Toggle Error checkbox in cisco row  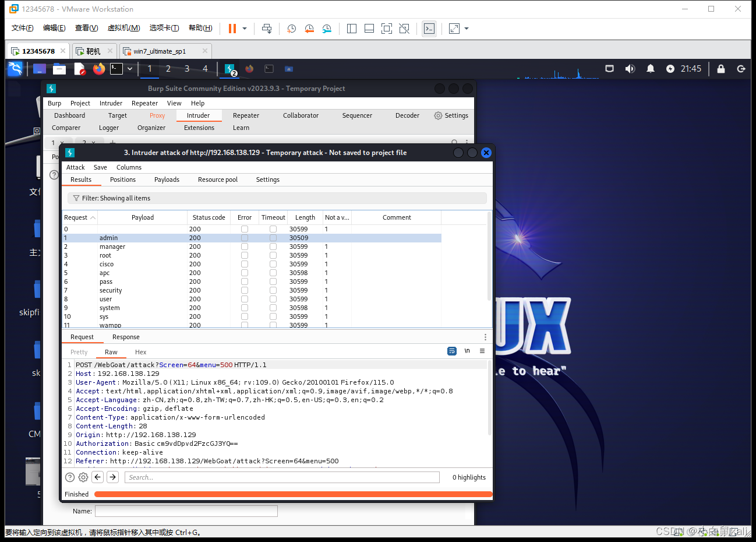[x=245, y=264]
